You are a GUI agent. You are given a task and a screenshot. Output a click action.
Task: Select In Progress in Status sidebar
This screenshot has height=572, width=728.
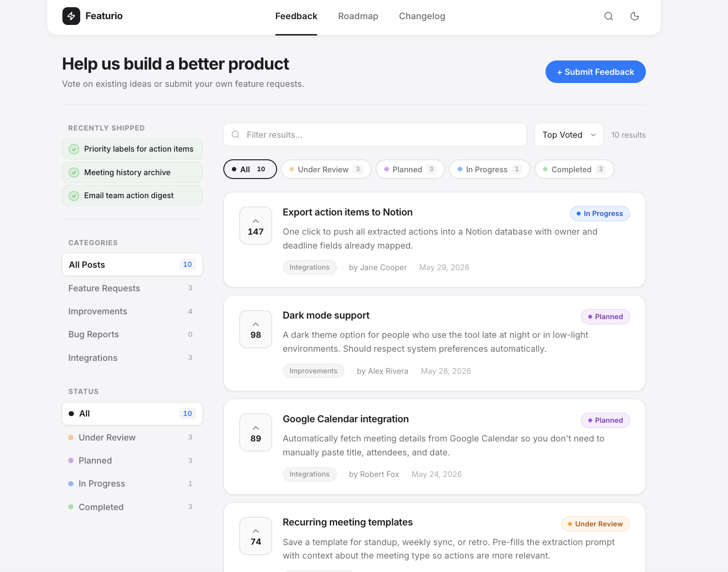coord(132,484)
